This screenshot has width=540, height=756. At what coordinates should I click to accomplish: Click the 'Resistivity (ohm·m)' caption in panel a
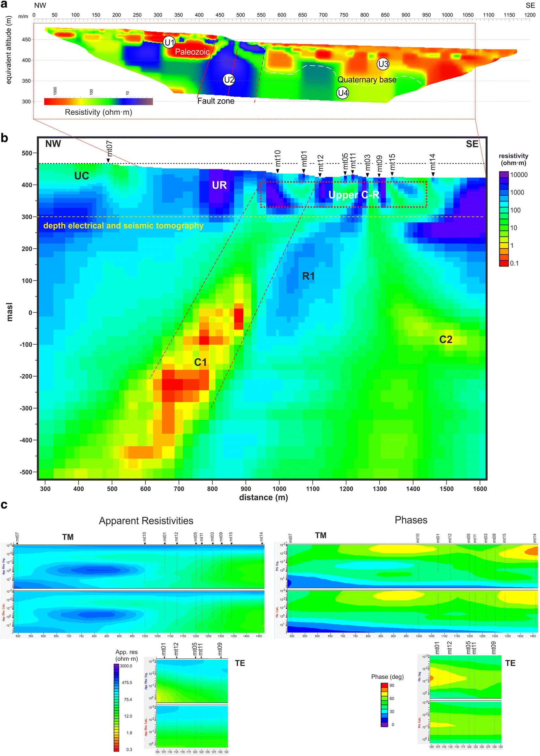click(x=98, y=112)
